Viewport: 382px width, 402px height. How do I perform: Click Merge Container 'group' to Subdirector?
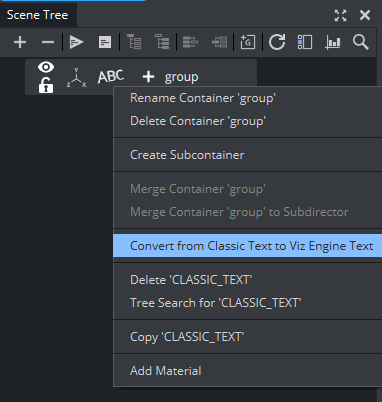pyautogui.click(x=239, y=212)
